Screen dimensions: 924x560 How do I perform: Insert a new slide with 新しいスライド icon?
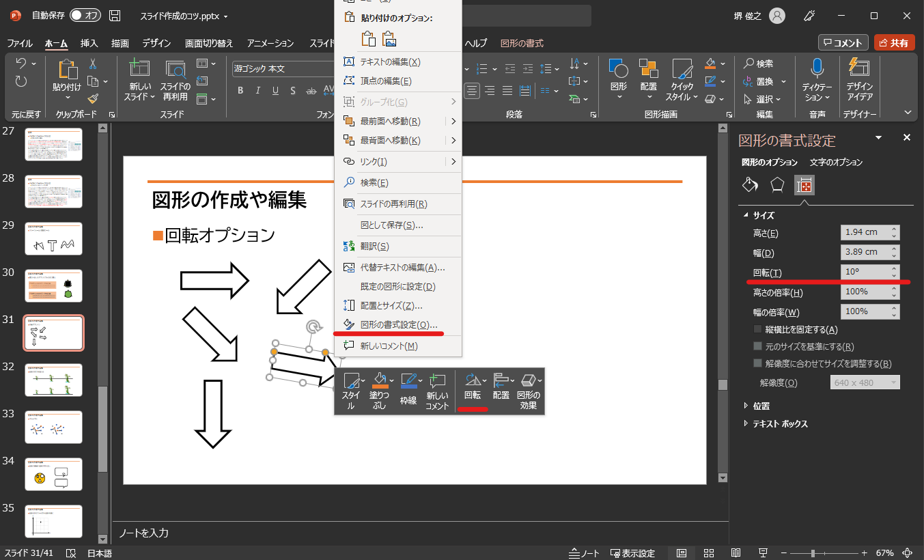click(x=139, y=70)
